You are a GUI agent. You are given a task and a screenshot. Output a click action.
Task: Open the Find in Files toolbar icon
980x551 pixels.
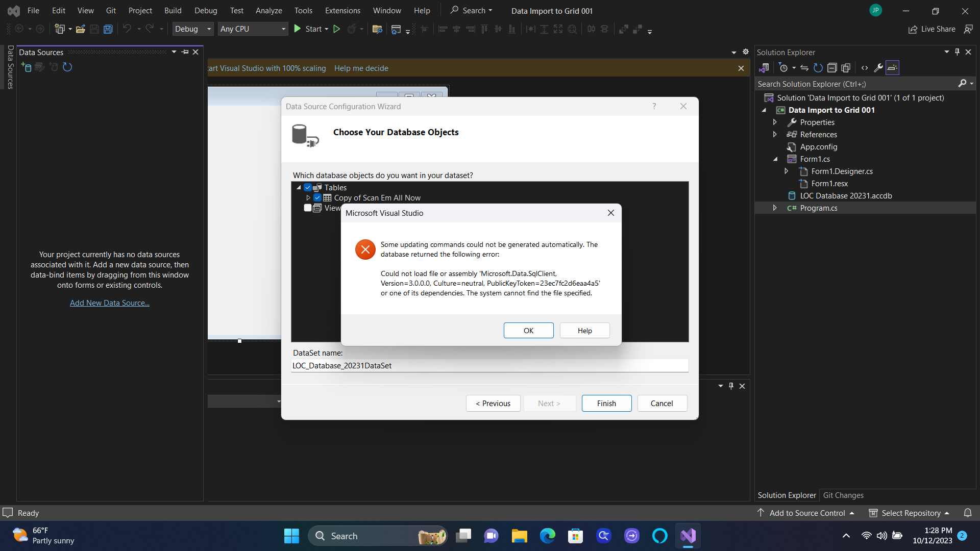(x=377, y=29)
